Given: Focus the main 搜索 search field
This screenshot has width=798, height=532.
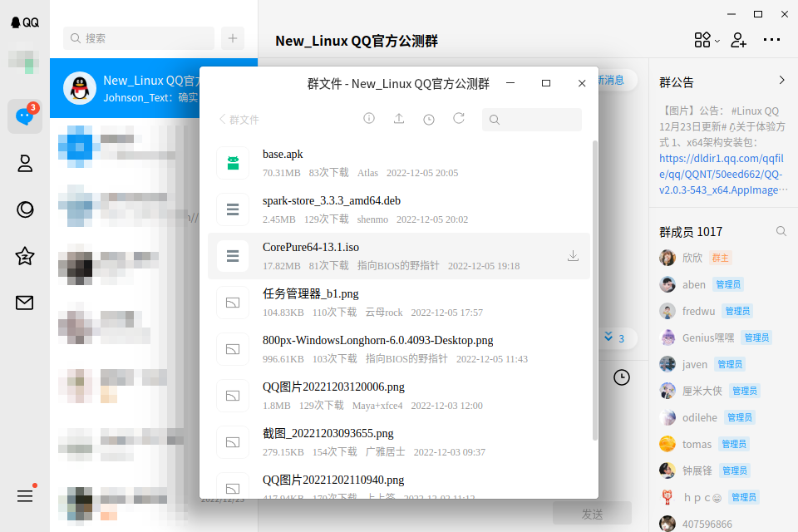Looking at the screenshot, I should point(139,38).
